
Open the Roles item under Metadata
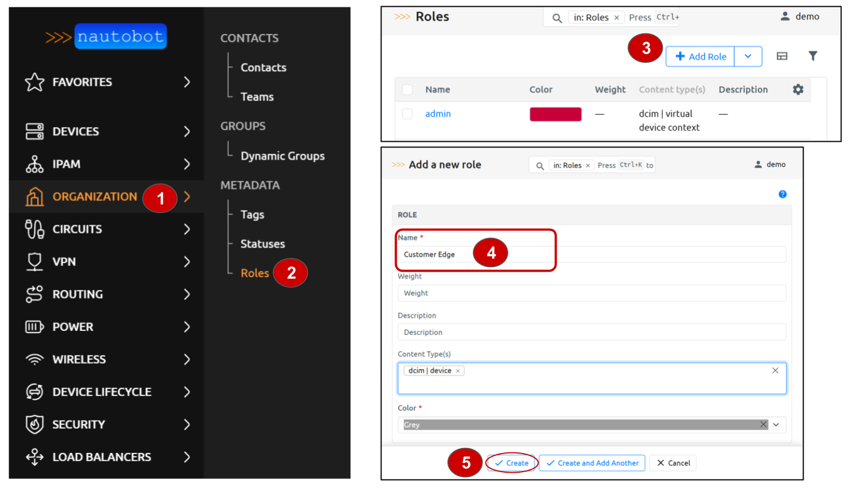point(255,273)
